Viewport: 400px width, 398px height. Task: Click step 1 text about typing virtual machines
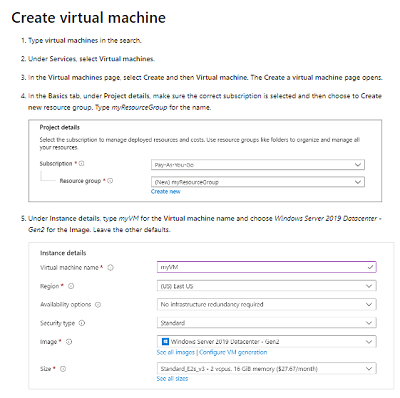click(85, 40)
